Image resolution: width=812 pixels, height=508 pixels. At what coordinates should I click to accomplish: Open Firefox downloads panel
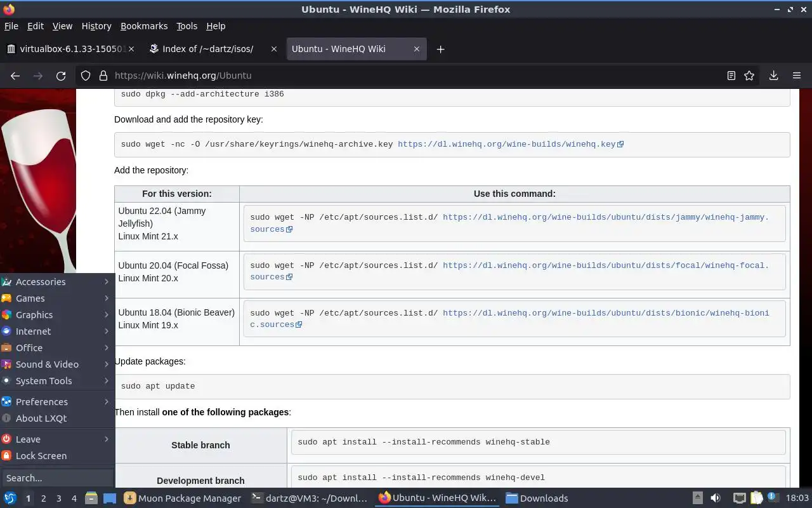(x=773, y=76)
